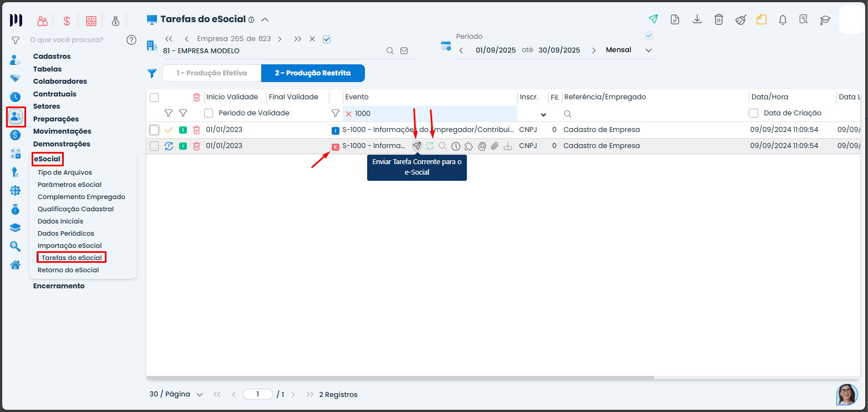Click the info icon in second row
The image size is (868, 412).
[456, 146]
